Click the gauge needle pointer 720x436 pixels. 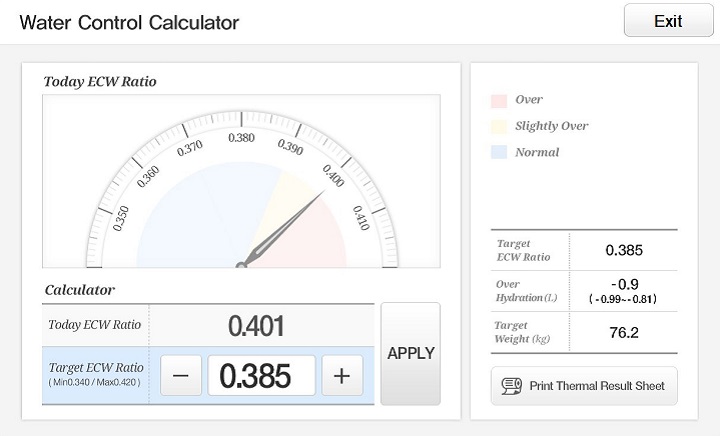click(x=288, y=226)
